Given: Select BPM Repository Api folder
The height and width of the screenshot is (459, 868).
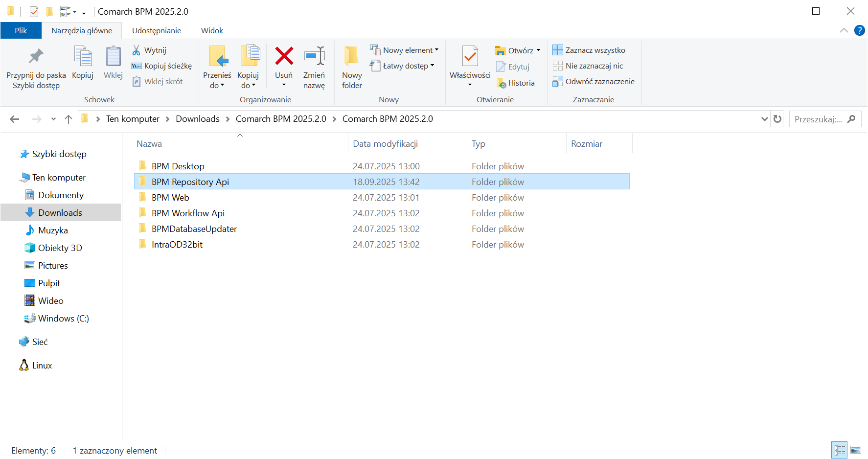Looking at the screenshot, I should point(382,182).
